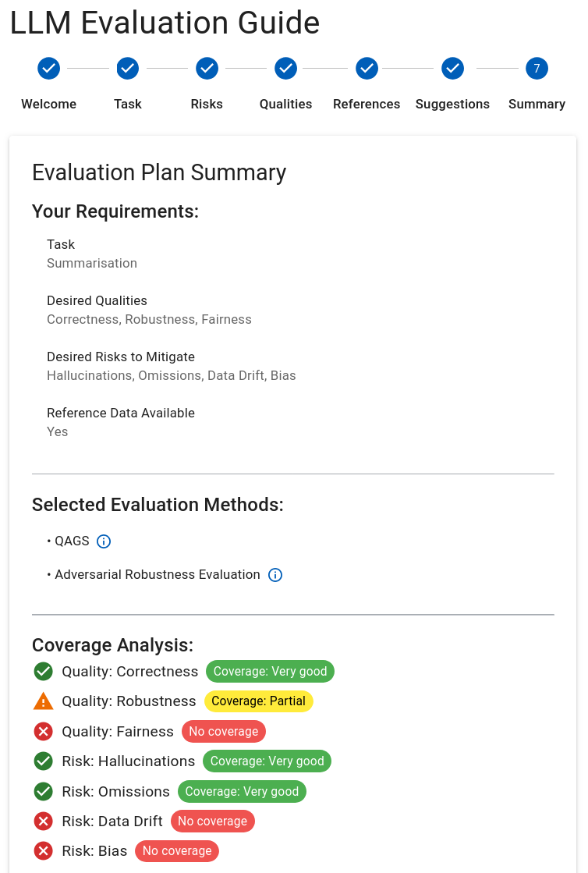The image size is (588, 873).
Task: Click the Task step checkmark icon
Action: [x=128, y=69]
